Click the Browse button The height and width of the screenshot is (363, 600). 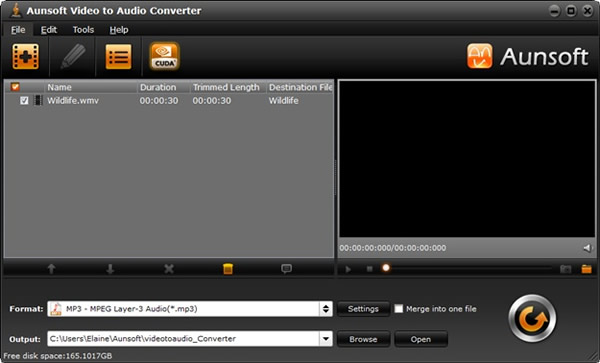click(x=363, y=339)
